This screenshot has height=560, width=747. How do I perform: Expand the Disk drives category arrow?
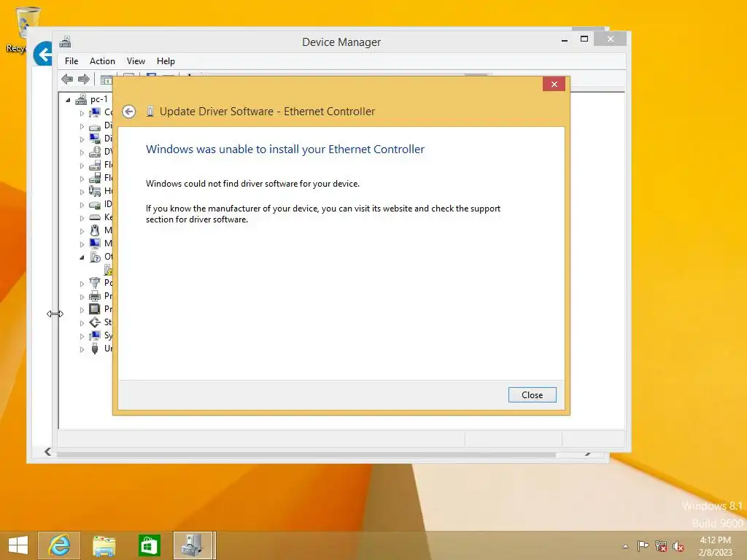click(82, 126)
